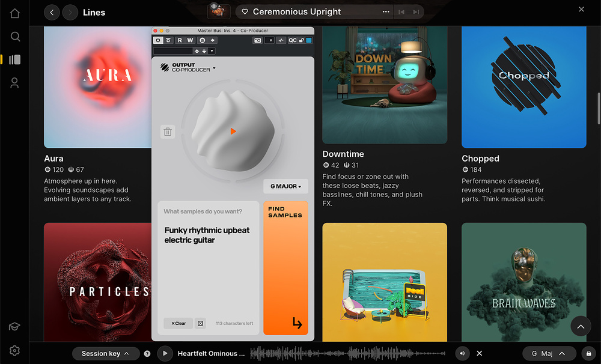
Task: Toggle the plugin power bypass button
Action: coord(159,40)
